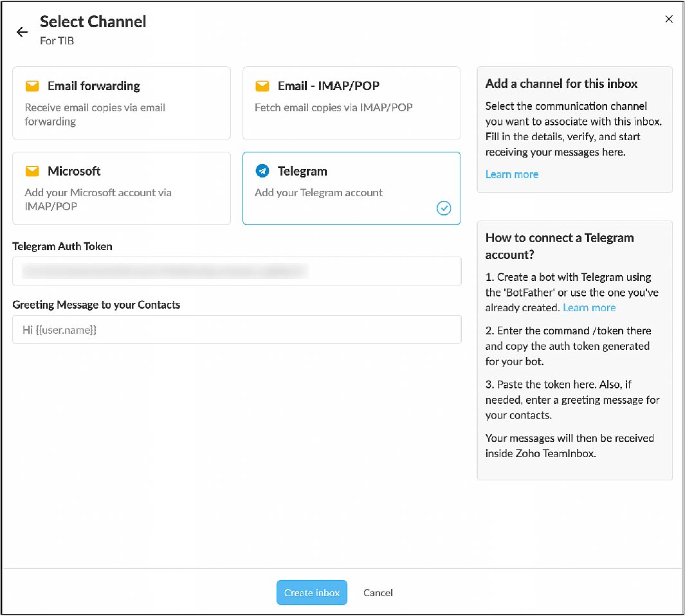Click the 'For TIB' subtitle
This screenshot has height=616, width=685.
57,41
